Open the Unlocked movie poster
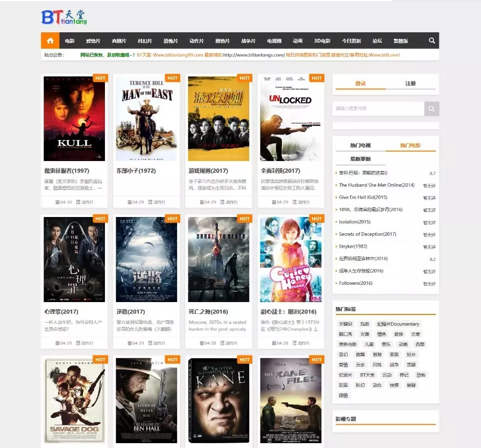 click(x=291, y=118)
